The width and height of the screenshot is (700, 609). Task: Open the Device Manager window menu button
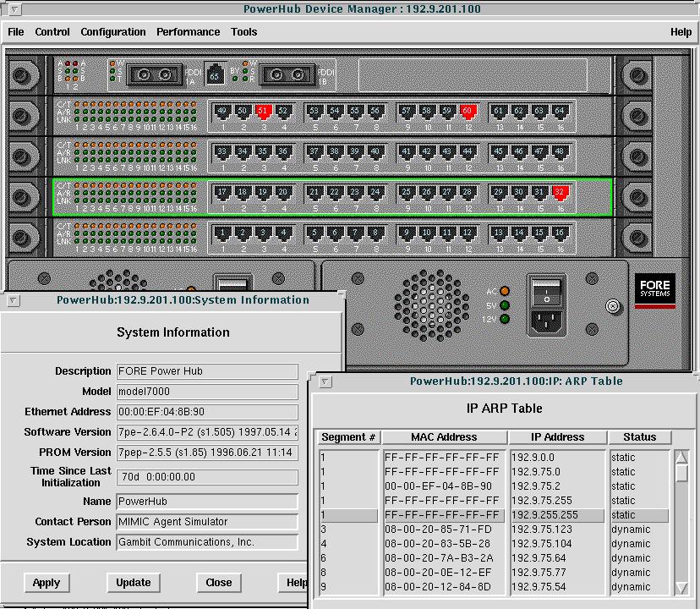[14, 9]
